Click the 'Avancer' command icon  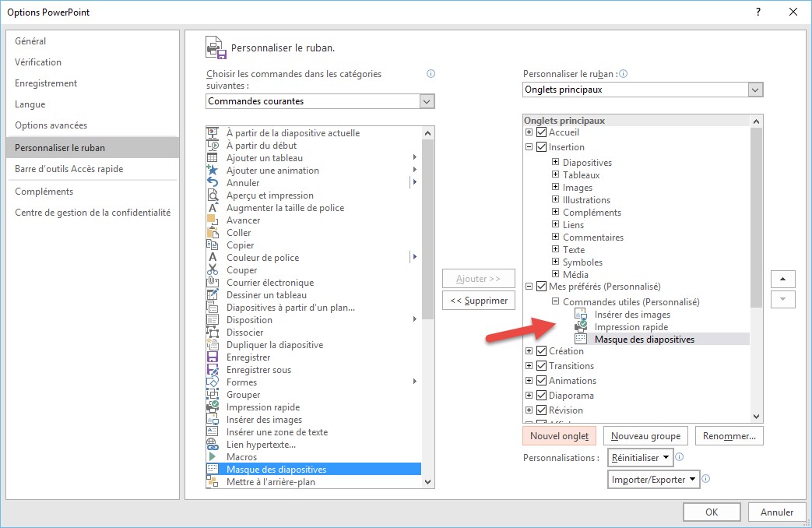[x=213, y=220]
